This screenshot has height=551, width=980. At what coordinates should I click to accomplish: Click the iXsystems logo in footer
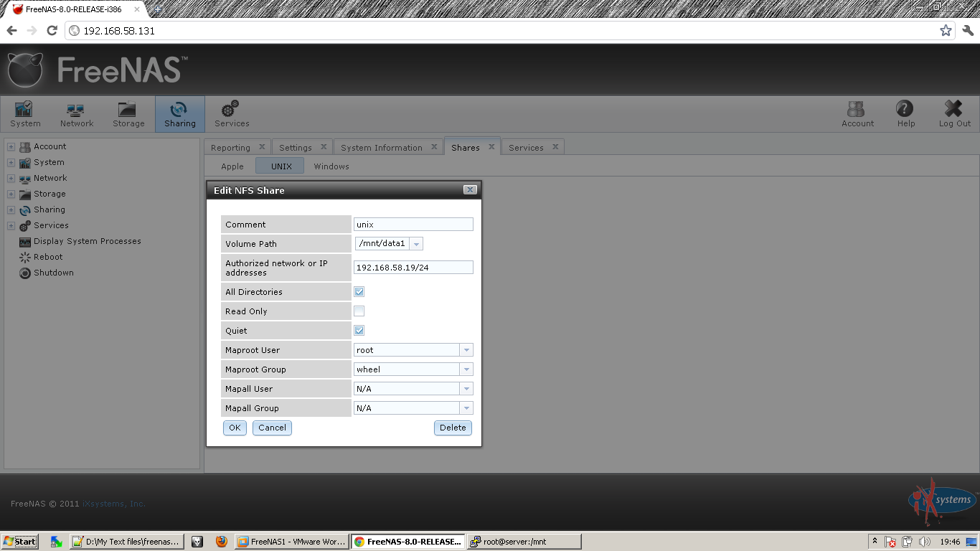coord(941,502)
